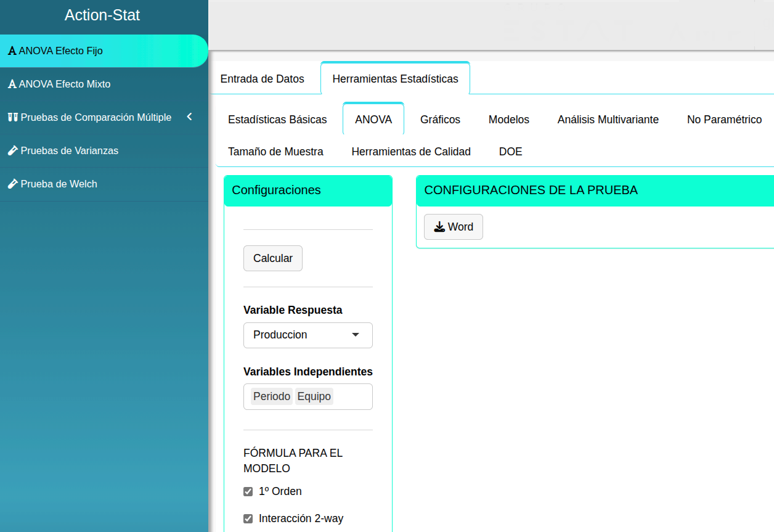This screenshot has height=532, width=774.
Task: Select the ANOVA tab
Action: 373,119
